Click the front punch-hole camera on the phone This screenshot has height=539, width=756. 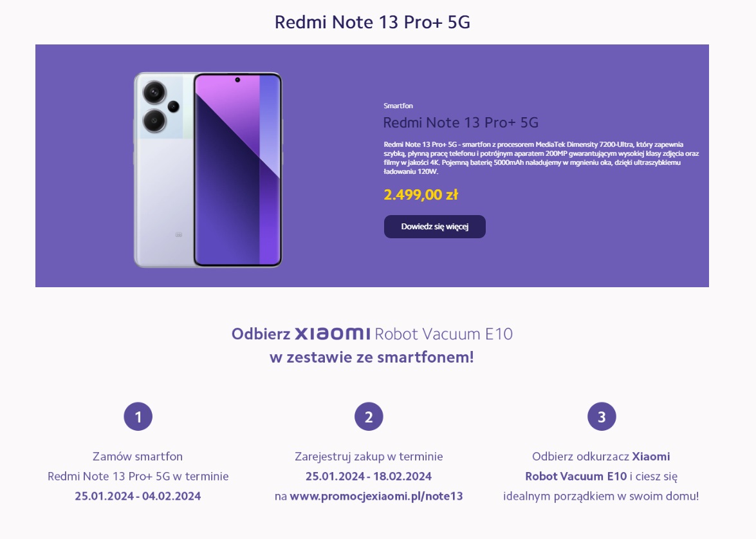pyautogui.click(x=237, y=80)
